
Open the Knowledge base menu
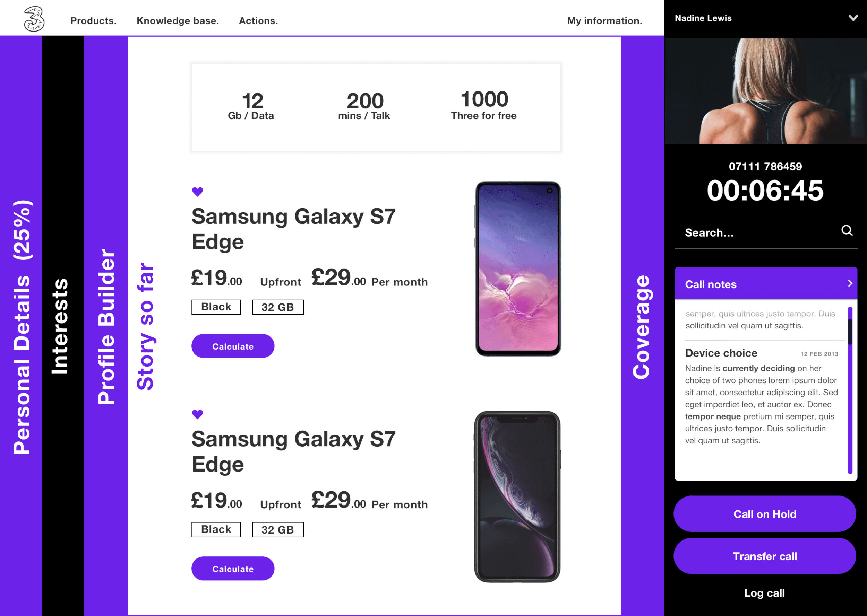pyautogui.click(x=178, y=21)
